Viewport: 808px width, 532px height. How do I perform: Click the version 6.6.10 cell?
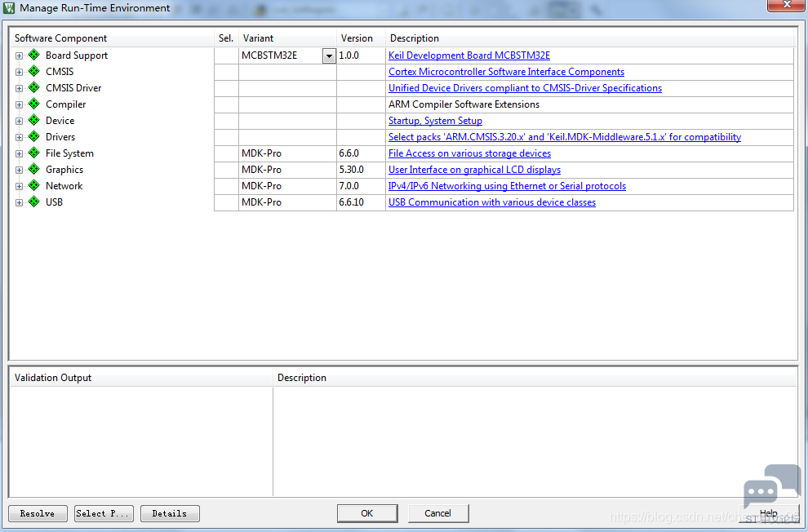pos(362,202)
